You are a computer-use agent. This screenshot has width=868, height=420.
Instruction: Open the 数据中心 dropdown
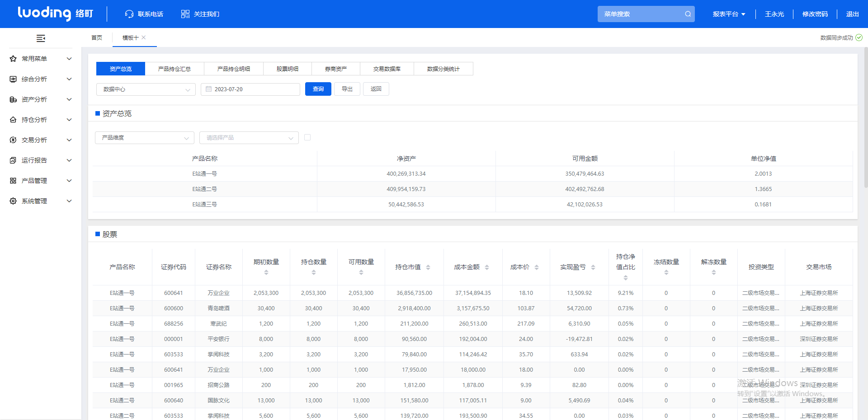click(146, 89)
